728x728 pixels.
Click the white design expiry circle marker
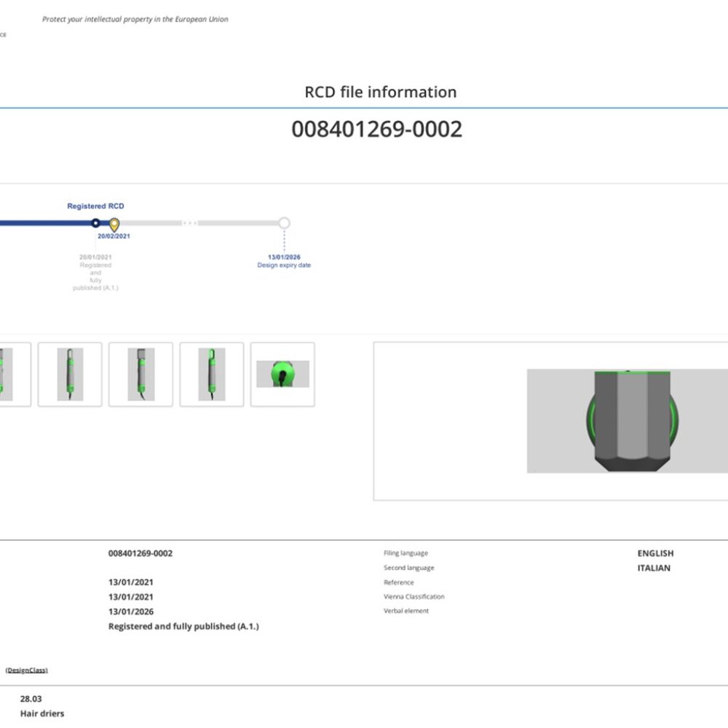[x=284, y=223]
